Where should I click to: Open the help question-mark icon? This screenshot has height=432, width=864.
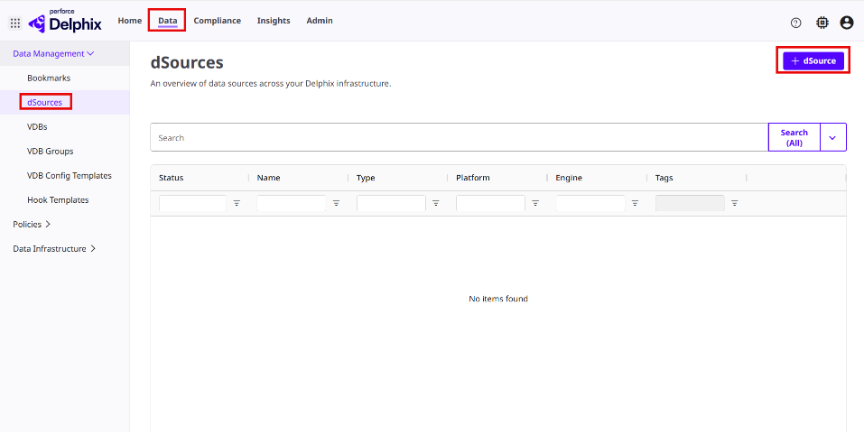[796, 23]
